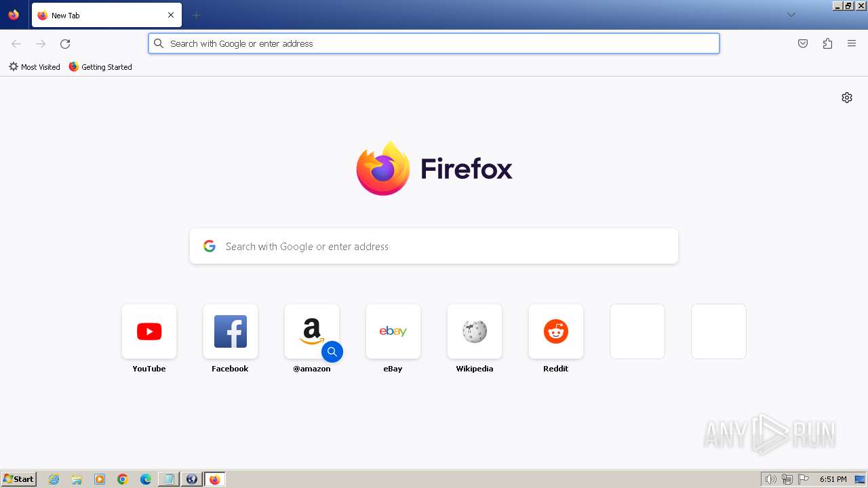Launch Google Chrome from taskbar

[123, 479]
